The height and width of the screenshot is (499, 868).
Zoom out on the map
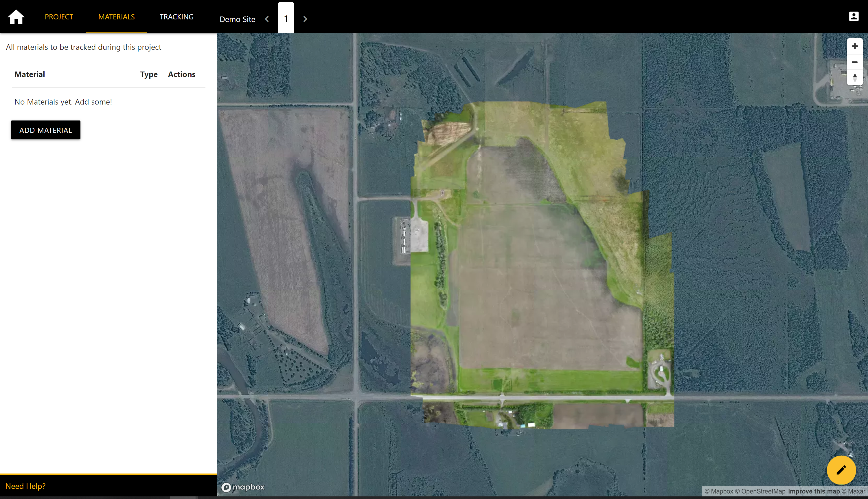click(x=855, y=62)
